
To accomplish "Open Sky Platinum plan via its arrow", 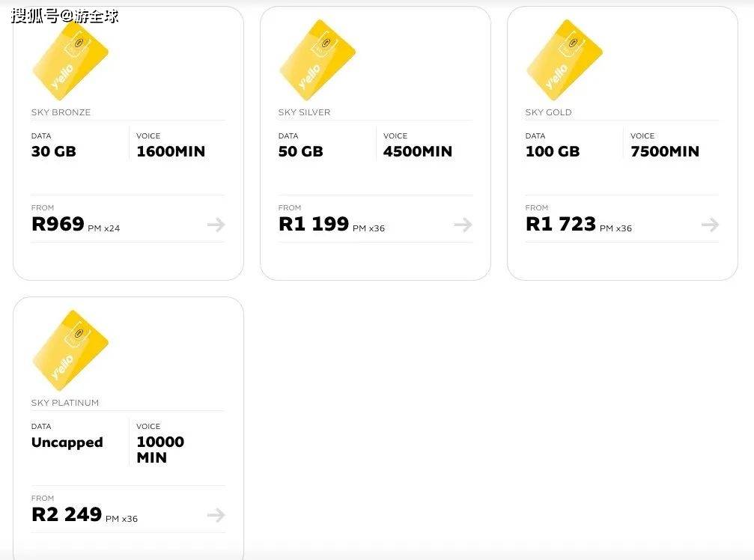I will click(216, 515).
